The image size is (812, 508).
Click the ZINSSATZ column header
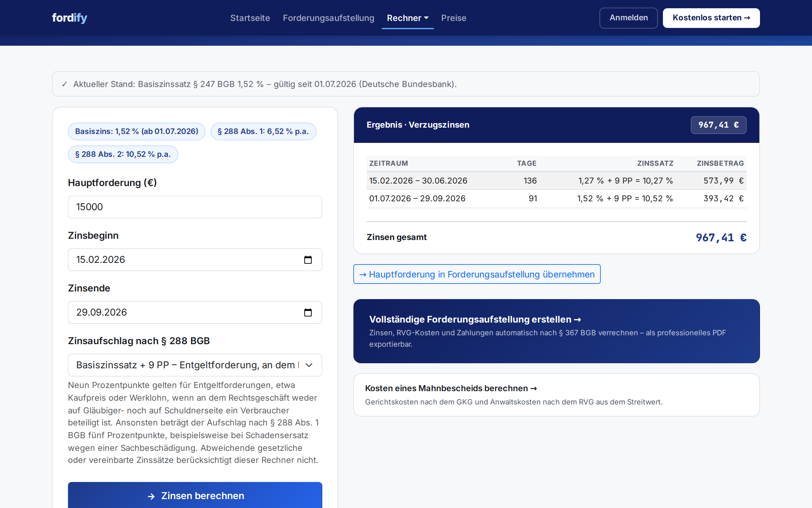655,163
